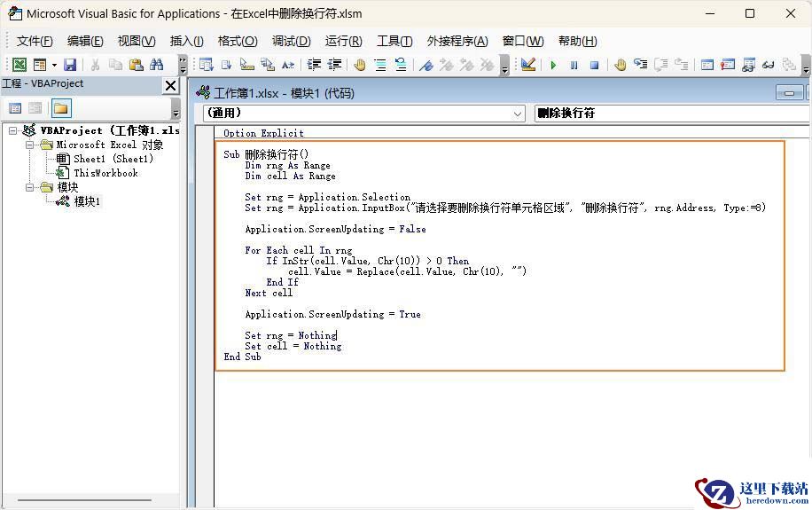Collapse the VBAProject (工作簿1.xlsx) root node
The image size is (812, 510).
point(13,130)
